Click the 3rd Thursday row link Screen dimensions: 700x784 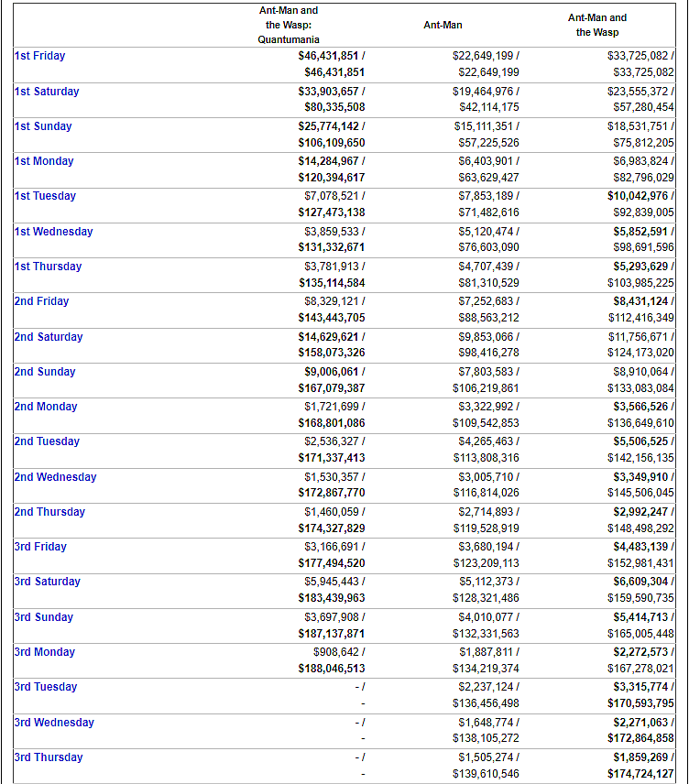pos(49,757)
